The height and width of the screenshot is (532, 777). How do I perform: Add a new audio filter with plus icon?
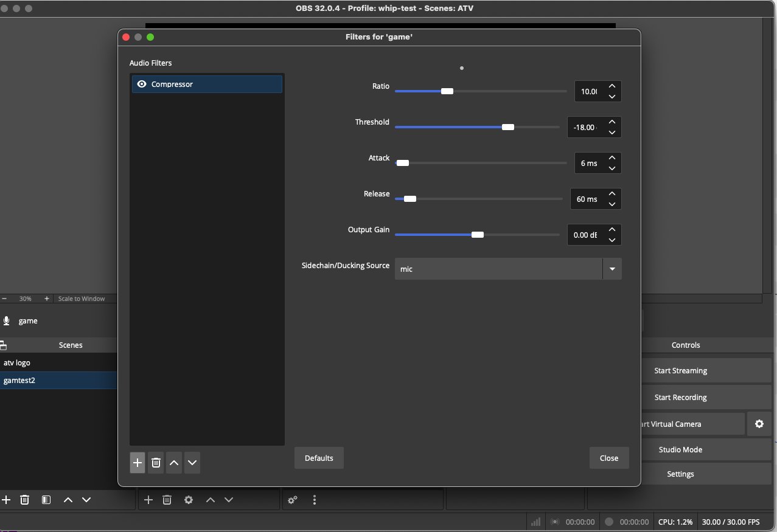coord(138,463)
